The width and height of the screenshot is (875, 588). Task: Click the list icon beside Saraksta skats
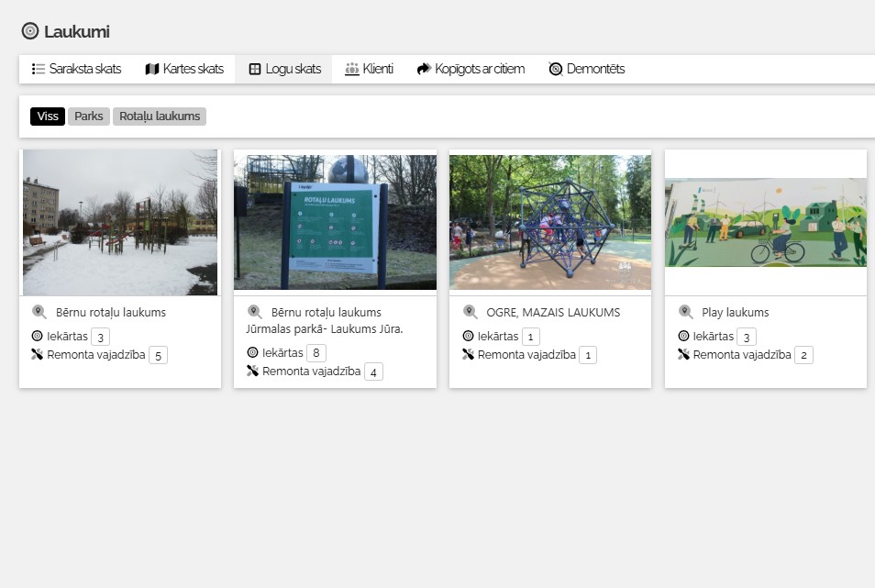pos(39,69)
